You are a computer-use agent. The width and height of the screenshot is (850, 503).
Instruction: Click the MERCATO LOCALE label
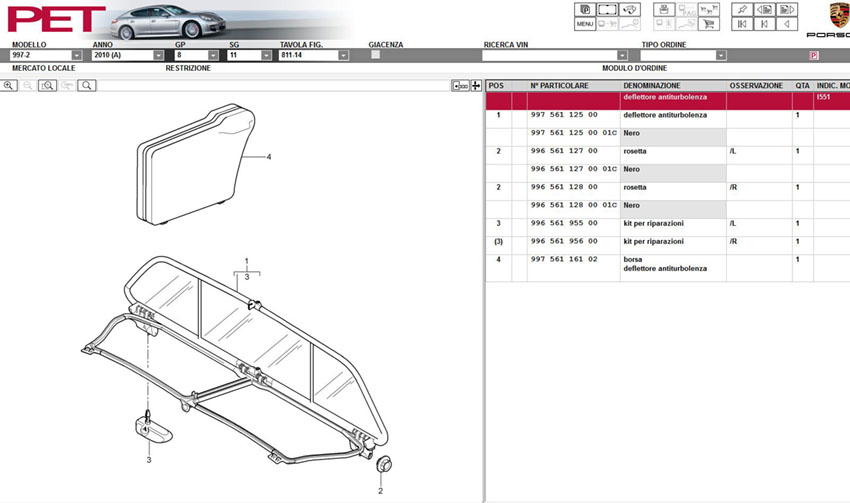(44, 68)
